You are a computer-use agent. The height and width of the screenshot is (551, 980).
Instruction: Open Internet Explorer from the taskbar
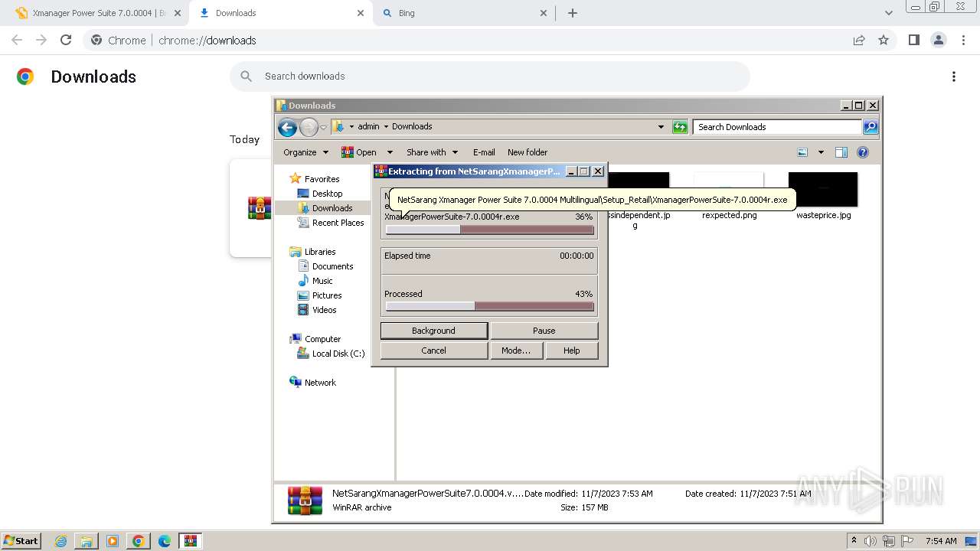[x=60, y=541]
